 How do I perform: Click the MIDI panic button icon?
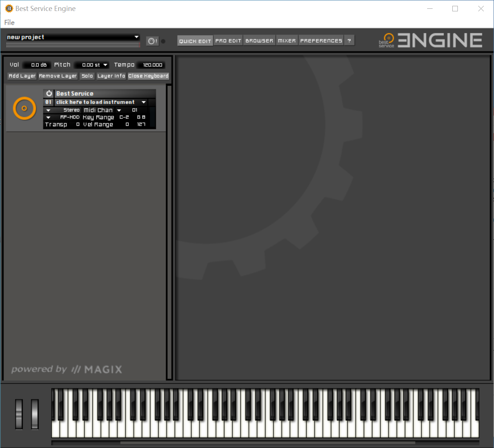coord(152,41)
